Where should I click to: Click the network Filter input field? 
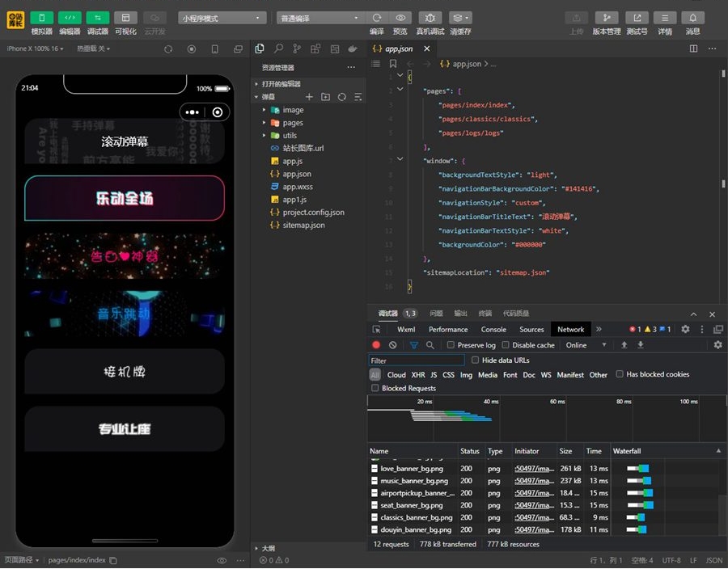pos(417,360)
